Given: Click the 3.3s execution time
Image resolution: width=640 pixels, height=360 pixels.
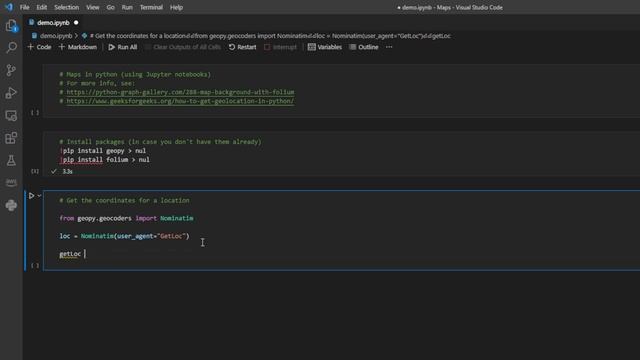Looking at the screenshot, I should tap(67, 171).
